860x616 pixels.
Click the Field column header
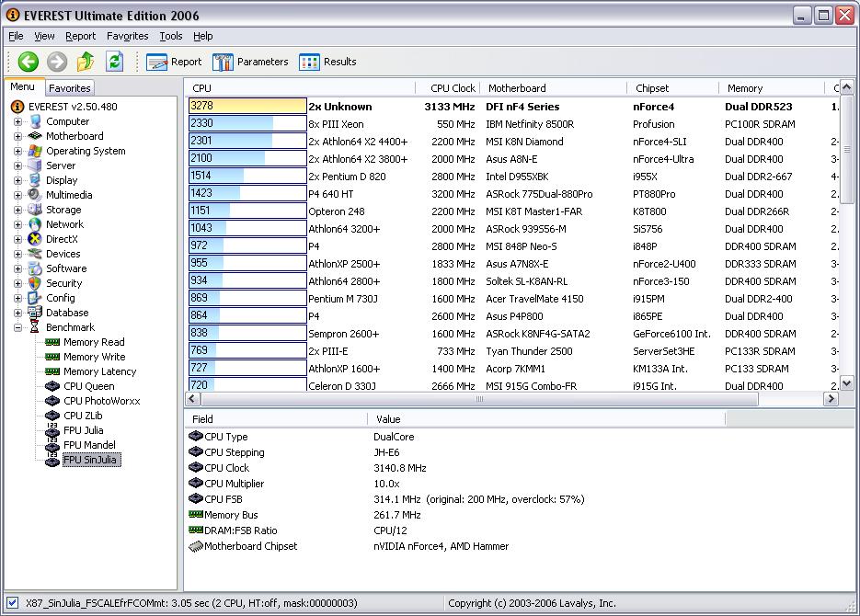[x=276, y=419]
